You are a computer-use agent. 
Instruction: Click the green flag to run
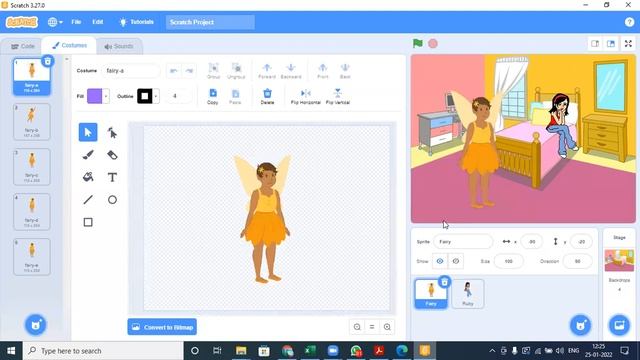point(418,43)
